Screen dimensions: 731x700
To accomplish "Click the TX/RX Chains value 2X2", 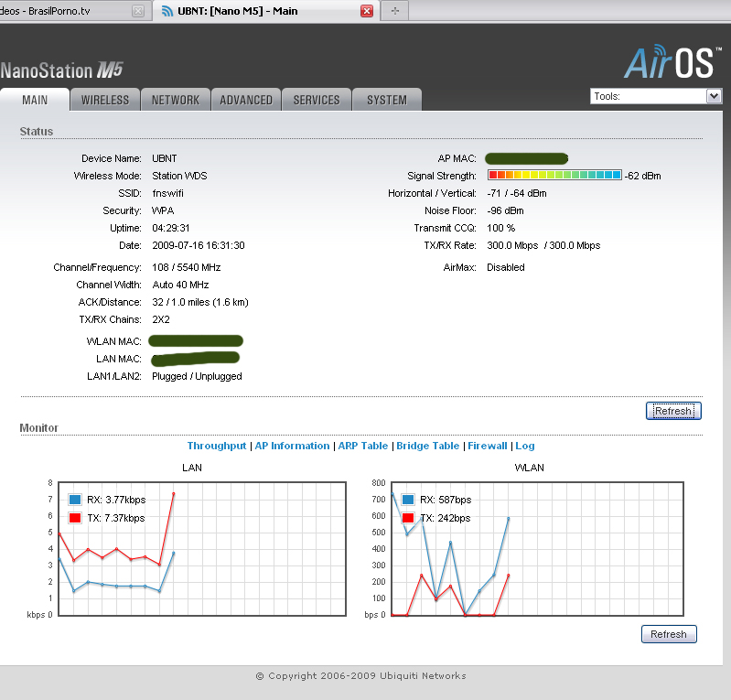I will 161,319.
